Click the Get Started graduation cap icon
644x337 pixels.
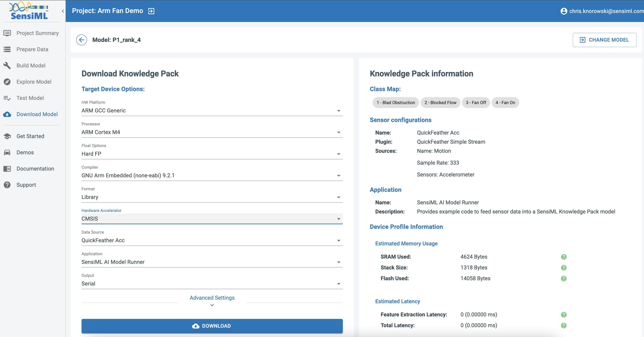pyautogui.click(x=7, y=136)
